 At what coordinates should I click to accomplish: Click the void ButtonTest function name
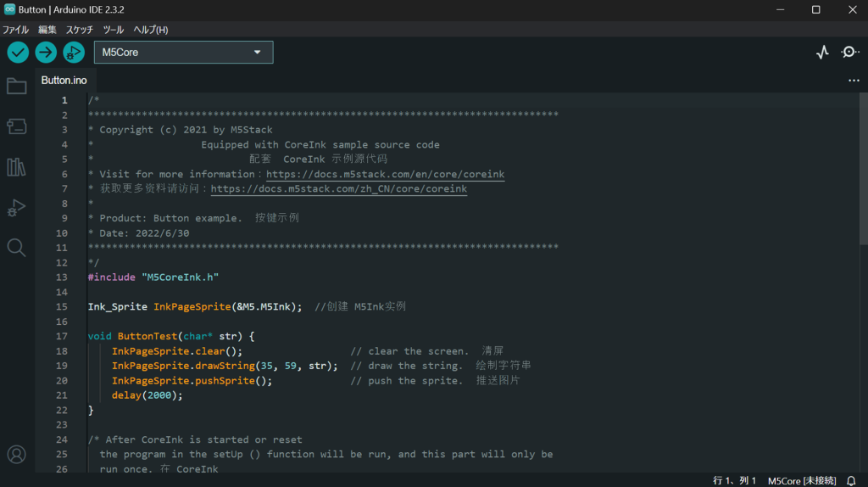coord(147,336)
